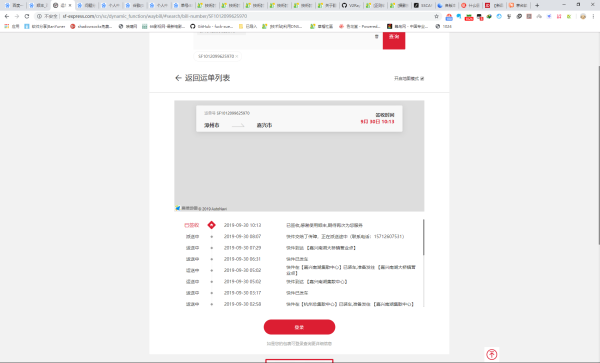Image resolution: width=600 pixels, height=363 pixels.
Task: Click the back-to-top circle icon
Action: pos(492,354)
